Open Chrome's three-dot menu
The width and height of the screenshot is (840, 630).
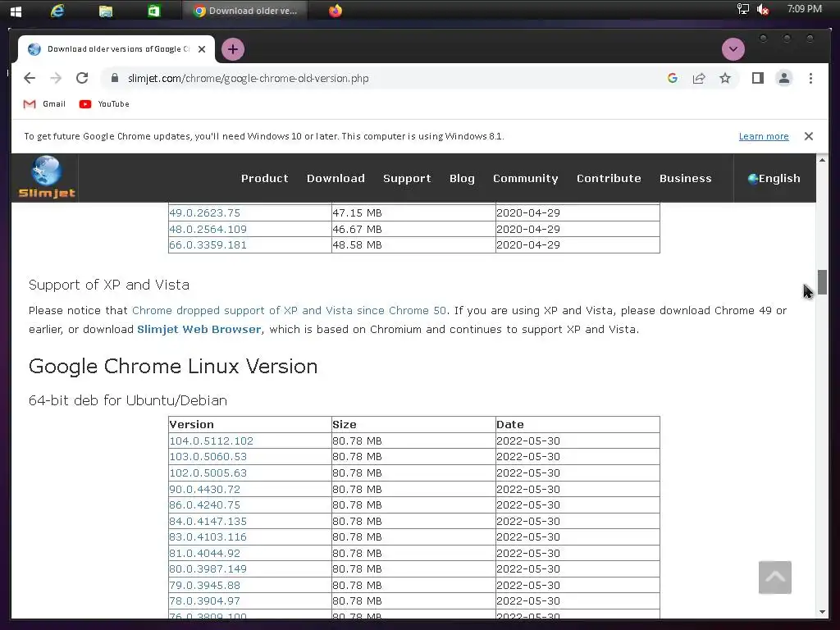click(810, 78)
